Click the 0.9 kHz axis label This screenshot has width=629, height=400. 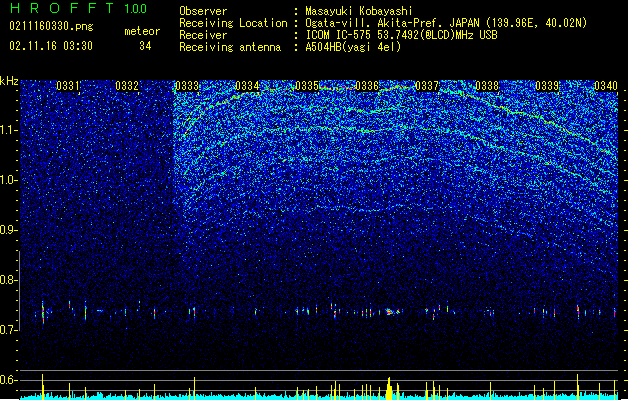coord(9,230)
